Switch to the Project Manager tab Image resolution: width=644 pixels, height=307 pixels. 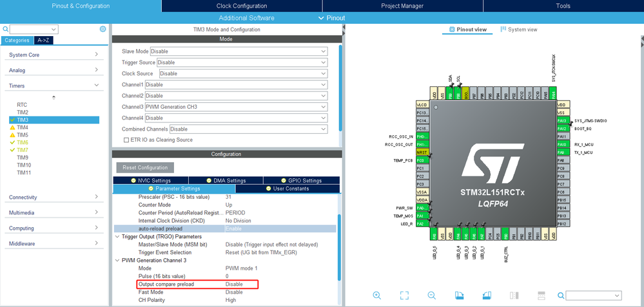coord(402,6)
